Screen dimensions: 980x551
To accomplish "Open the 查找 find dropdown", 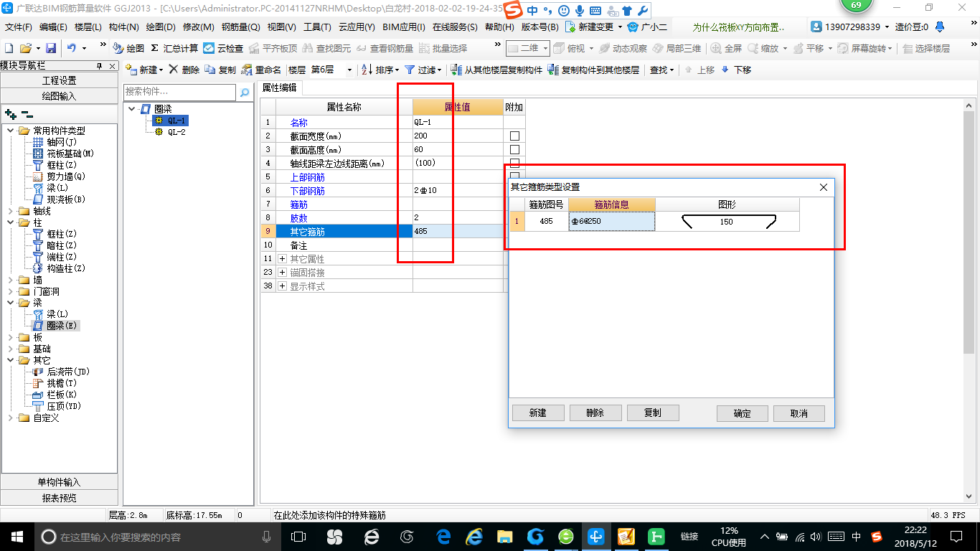I will (661, 70).
